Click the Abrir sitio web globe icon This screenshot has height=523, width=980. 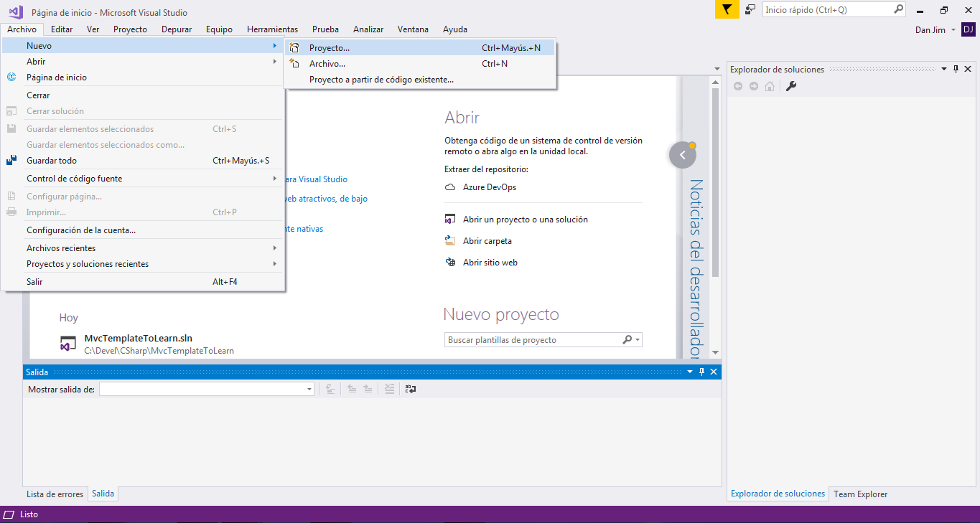(450, 263)
